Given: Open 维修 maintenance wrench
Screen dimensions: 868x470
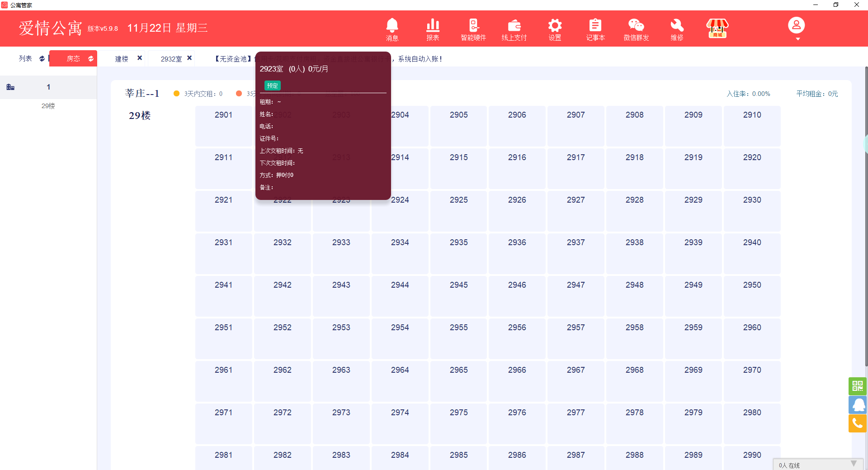Looking at the screenshot, I should pos(677,29).
